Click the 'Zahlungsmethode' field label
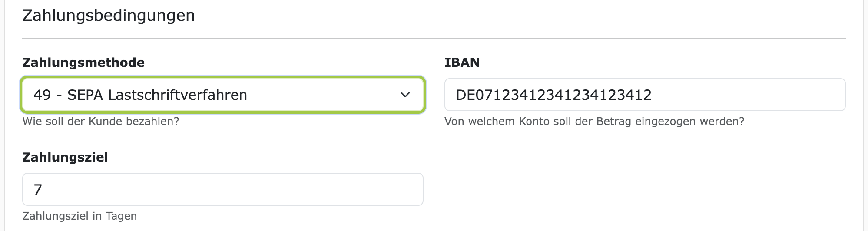 [83, 63]
